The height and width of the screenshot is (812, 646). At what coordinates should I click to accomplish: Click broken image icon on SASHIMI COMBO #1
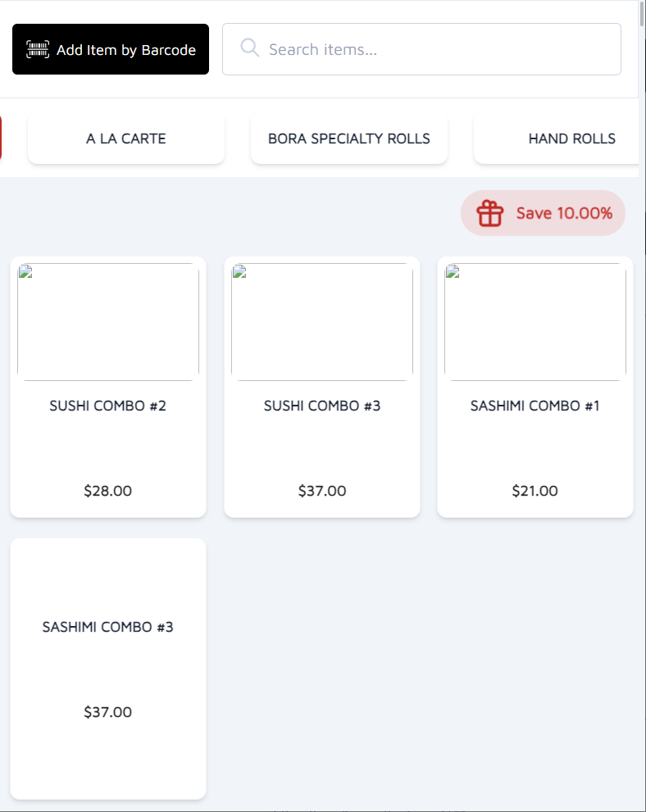tap(452, 271)
